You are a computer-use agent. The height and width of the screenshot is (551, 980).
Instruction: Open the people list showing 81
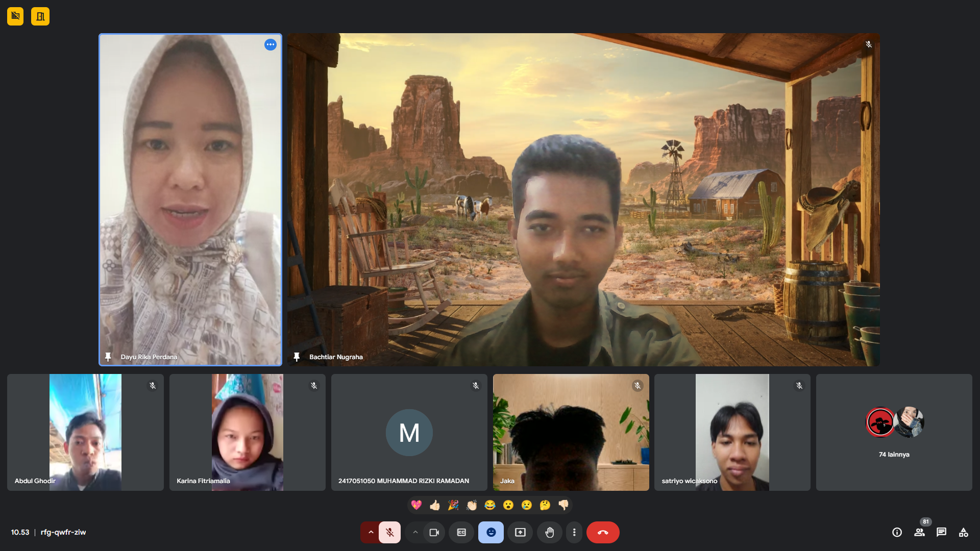click(x=919, y=532)
